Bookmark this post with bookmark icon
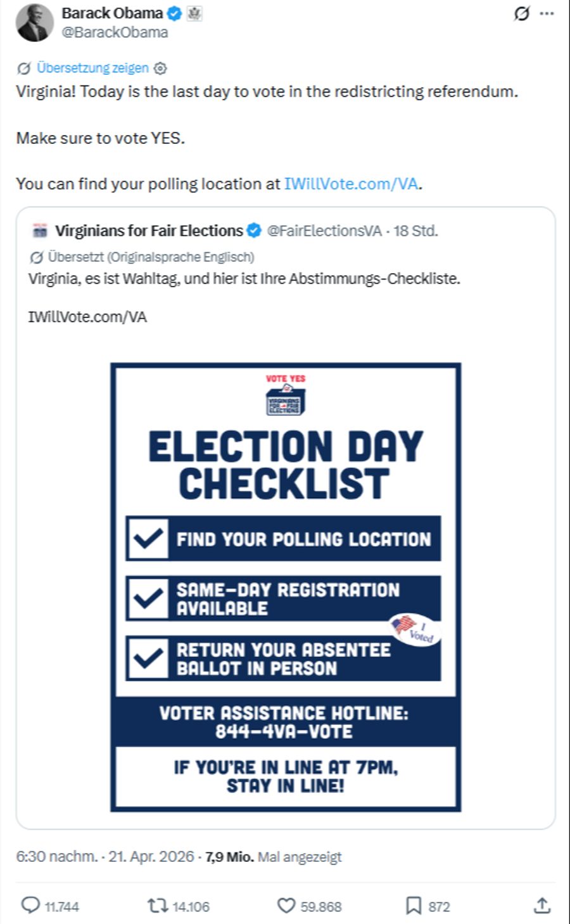The image size is (570, 924). (x=413, y=906)
